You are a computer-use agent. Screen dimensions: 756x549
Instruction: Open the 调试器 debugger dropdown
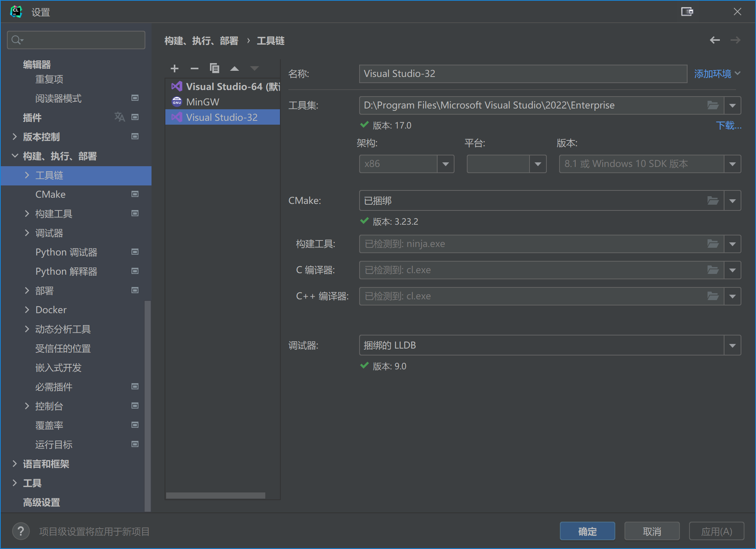click(733, 345)
